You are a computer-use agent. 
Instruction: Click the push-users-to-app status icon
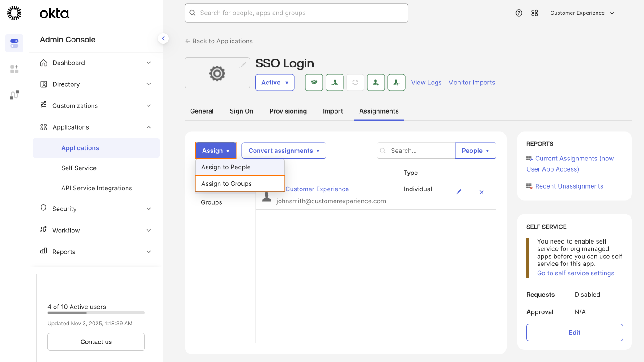click(x=376, y=82)
